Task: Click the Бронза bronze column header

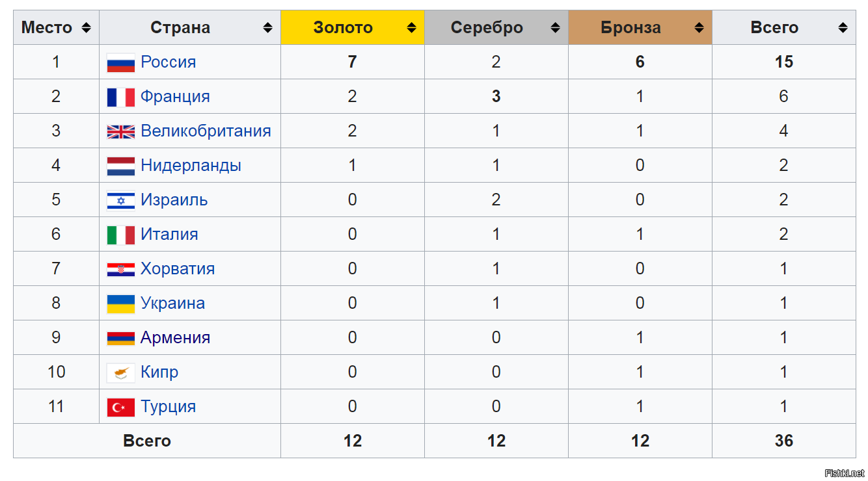Action: pos(631,28)
